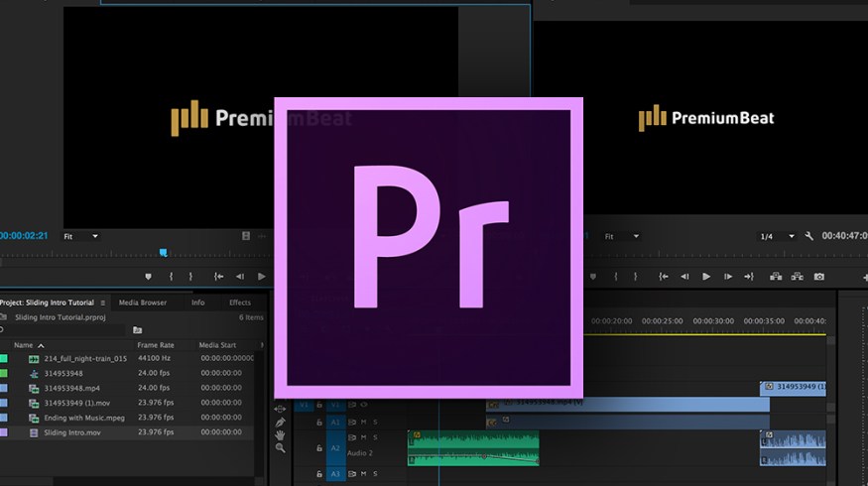Screen dimensions: 868x486
Task: Click the Export Frame camera icon
Action: [819, 277]
